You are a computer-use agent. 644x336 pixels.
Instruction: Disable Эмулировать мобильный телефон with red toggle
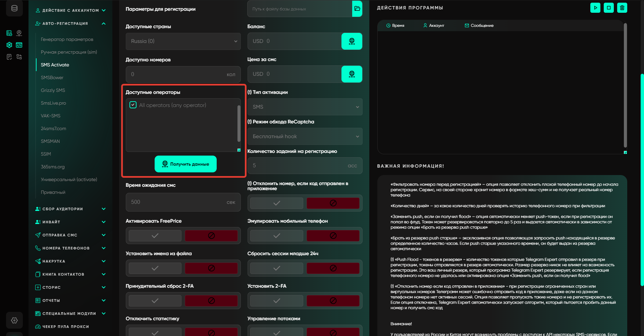click(333, 236)
